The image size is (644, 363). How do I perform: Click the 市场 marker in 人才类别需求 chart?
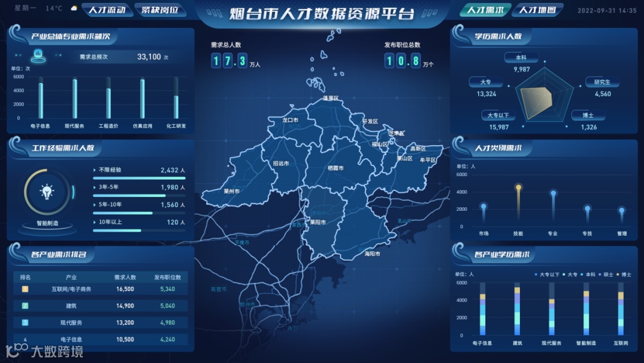[x=484, y=207]
